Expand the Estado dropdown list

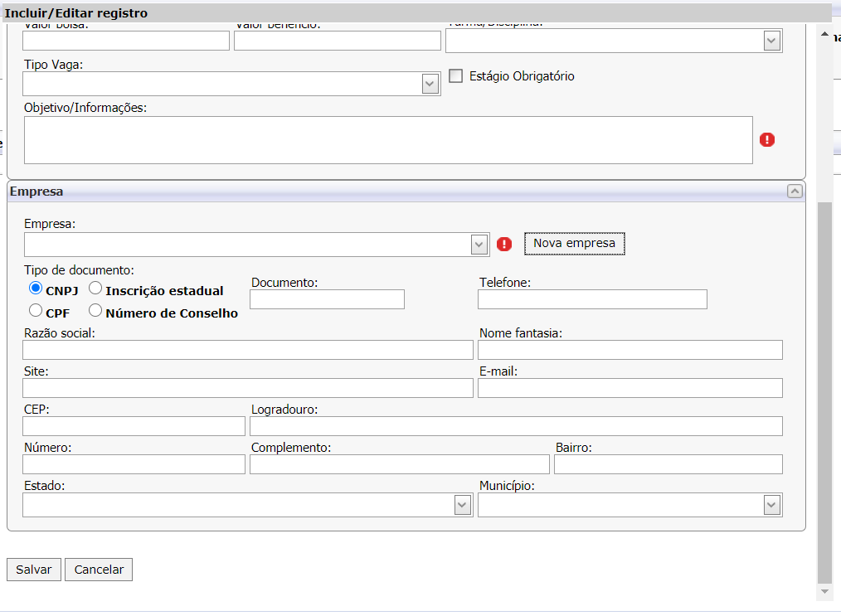(x=462, y=505)
